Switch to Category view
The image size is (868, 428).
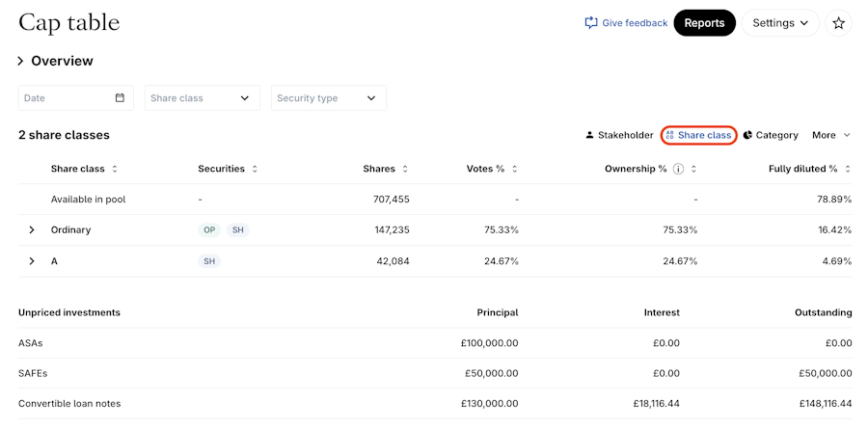(771, 135)
